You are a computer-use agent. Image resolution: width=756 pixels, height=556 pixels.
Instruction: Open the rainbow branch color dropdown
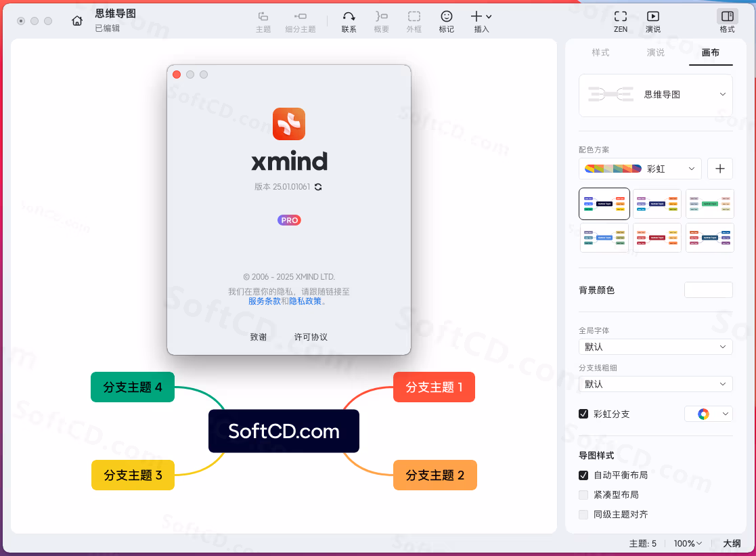click(709, 414)
